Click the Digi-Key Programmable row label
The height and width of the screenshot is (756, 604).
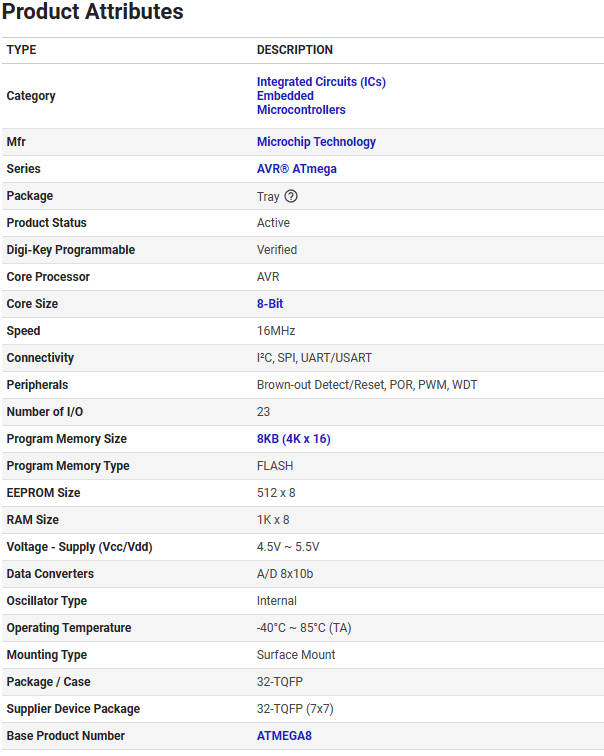tap(71, 250)
